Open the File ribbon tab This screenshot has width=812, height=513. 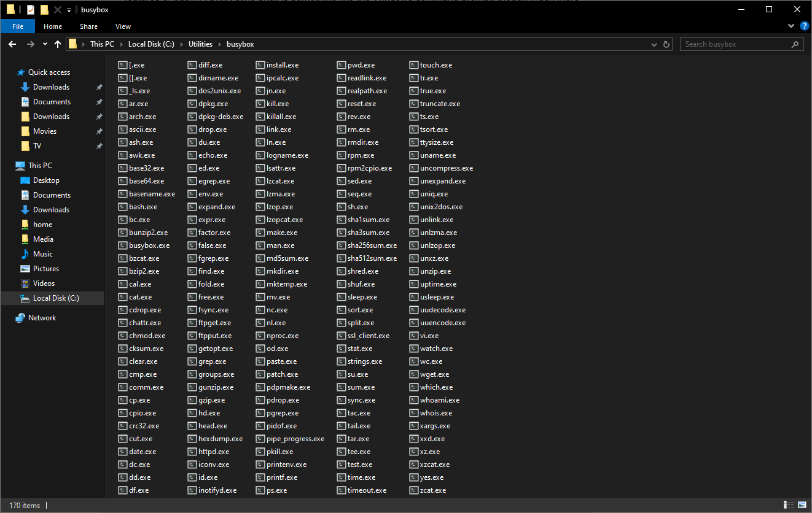[18, 26]
